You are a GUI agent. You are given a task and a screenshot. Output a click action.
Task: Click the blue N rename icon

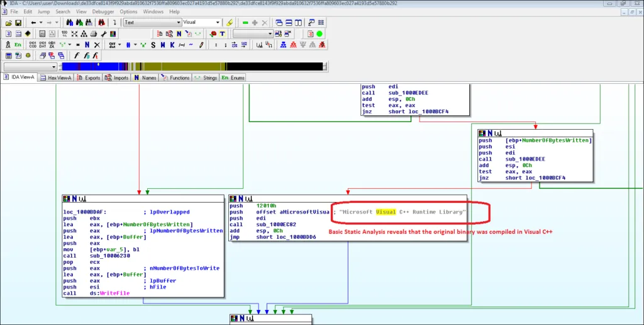pos(87,45)
